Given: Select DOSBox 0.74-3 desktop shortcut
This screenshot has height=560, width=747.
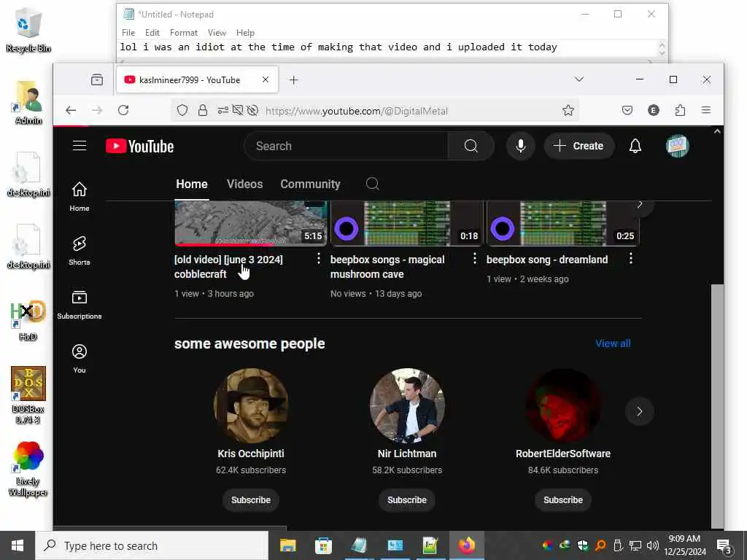Looking at the screenshot, I should [x=28, y=395].
